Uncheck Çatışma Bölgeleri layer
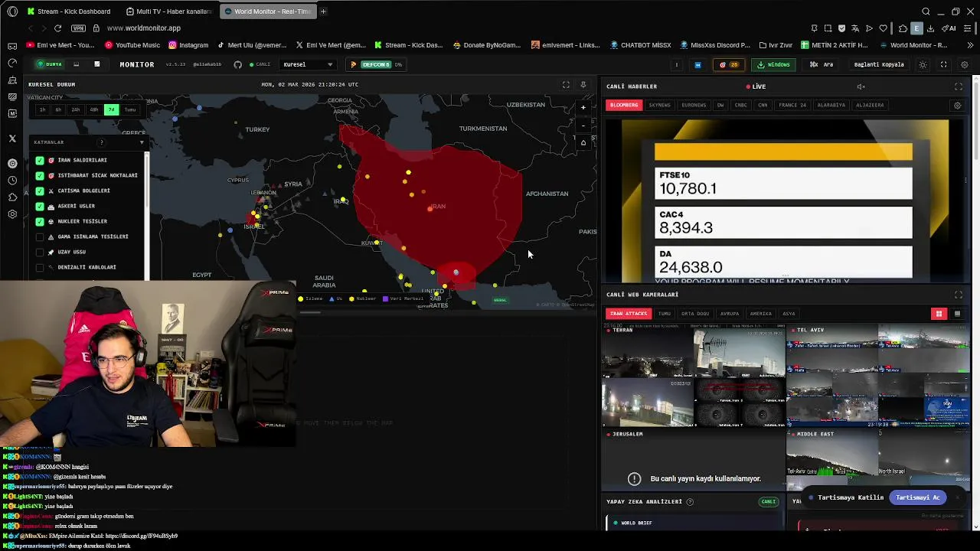 40,191
